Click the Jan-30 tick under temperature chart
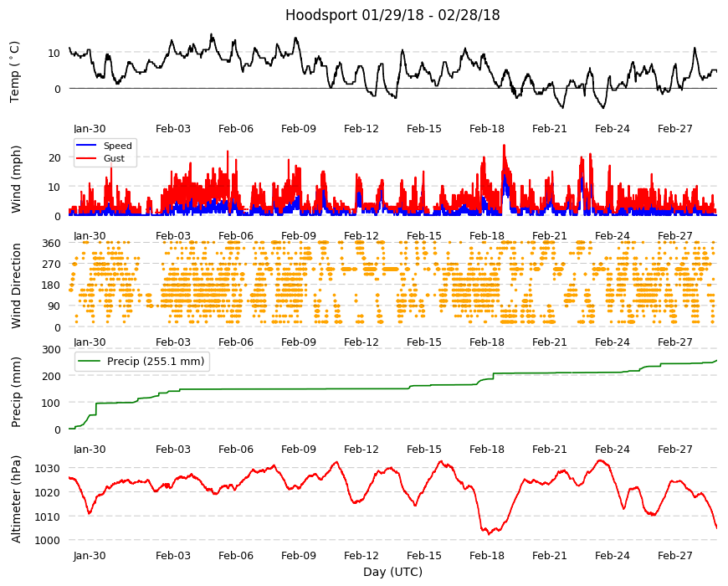The width and height of the screenshot is (728, 586). (x=90, y=129)
